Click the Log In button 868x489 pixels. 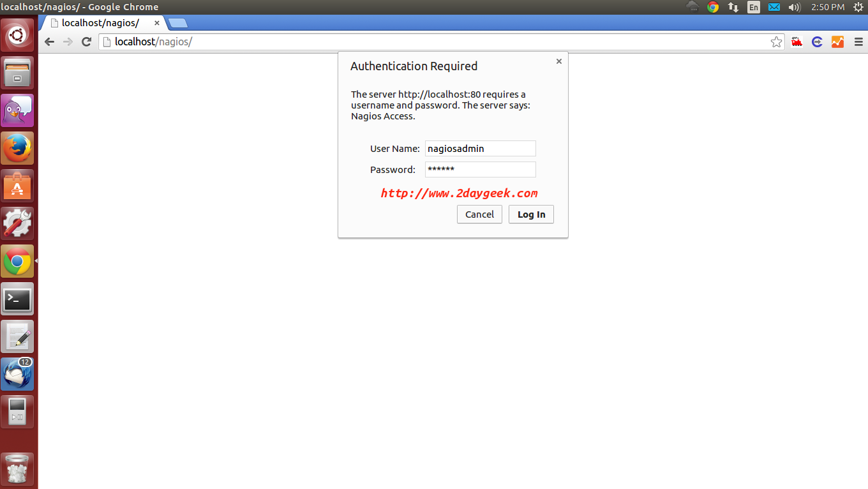(531, 214)
